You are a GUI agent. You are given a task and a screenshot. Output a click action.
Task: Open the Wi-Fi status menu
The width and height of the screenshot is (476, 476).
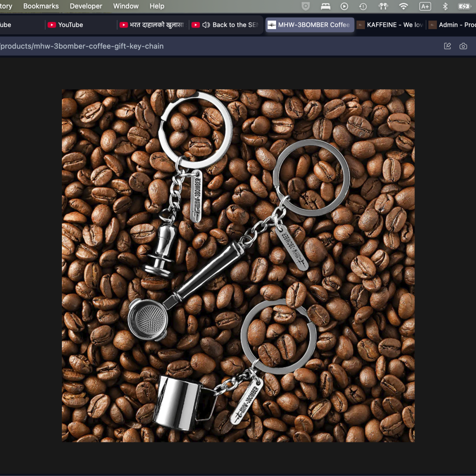[x=404, y=6]
